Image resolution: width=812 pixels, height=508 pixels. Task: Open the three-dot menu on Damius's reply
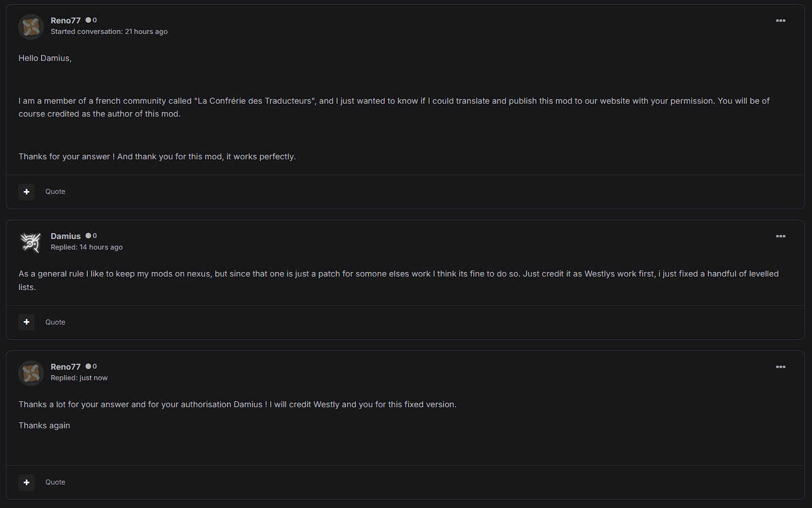[x=780, y=236]
